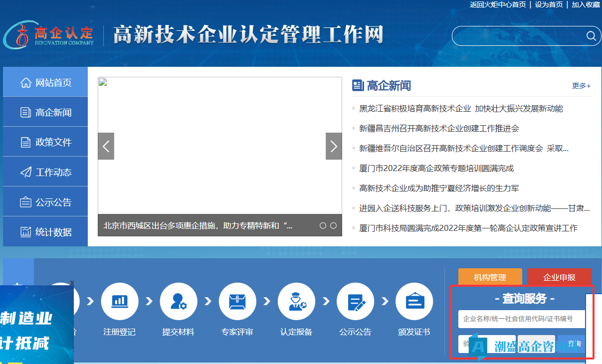Select the second carousel indicator dot
The image size is (602, 364).
[x=333, y=226]
